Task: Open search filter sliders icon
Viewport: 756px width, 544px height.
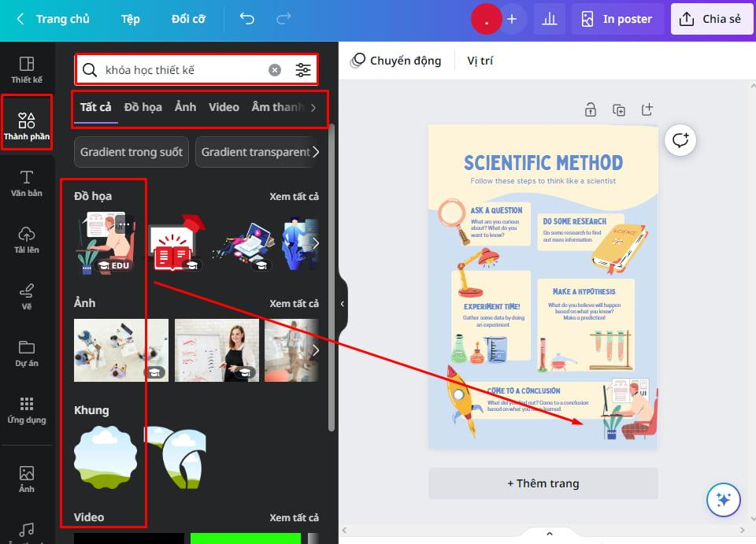Action: pyautogui.click(x=302, y=70)
